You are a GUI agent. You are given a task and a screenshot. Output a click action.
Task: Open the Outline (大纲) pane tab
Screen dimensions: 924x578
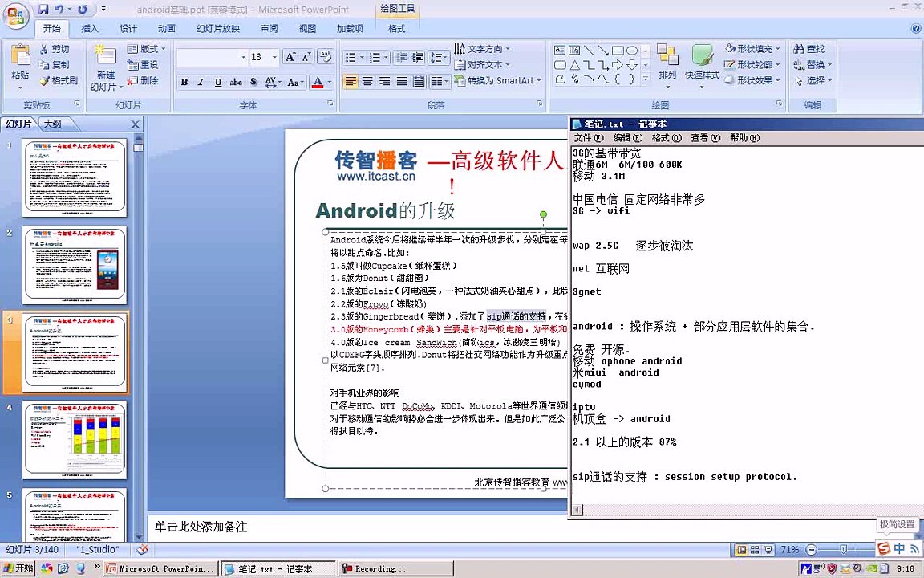pyautogui.click(x=53, y=124)
